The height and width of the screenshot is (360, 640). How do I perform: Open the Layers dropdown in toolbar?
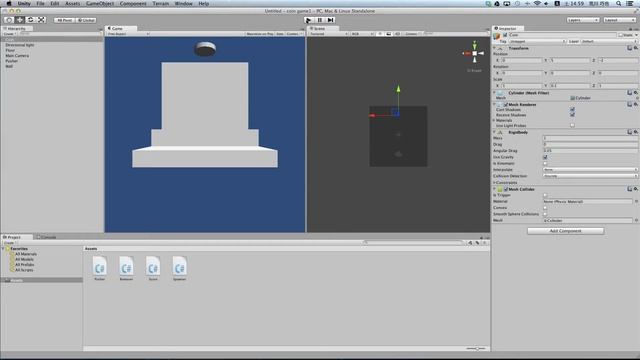(583, 20)
